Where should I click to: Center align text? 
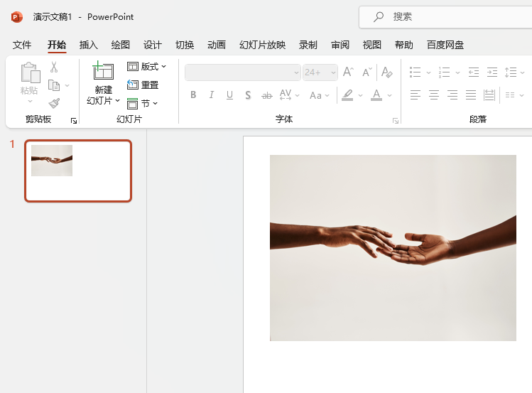pyautogui.click(x=434, y=95)
